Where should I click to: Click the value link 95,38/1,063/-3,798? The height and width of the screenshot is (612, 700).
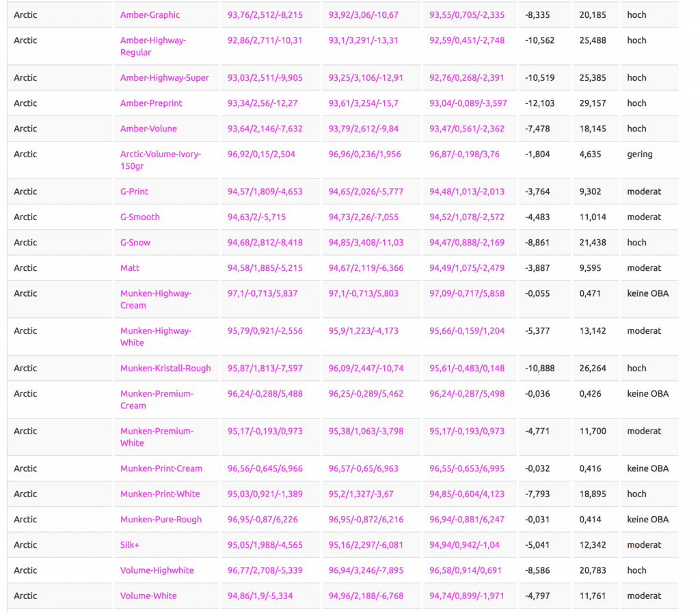(366, 431)
